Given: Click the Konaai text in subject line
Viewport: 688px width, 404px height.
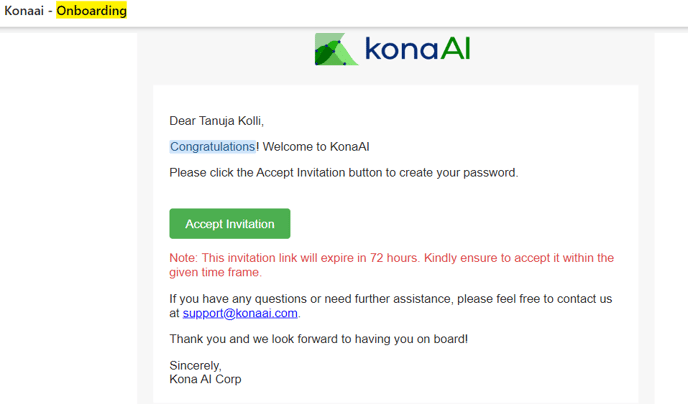Looking at the screenshot, I should pos(24,11).
